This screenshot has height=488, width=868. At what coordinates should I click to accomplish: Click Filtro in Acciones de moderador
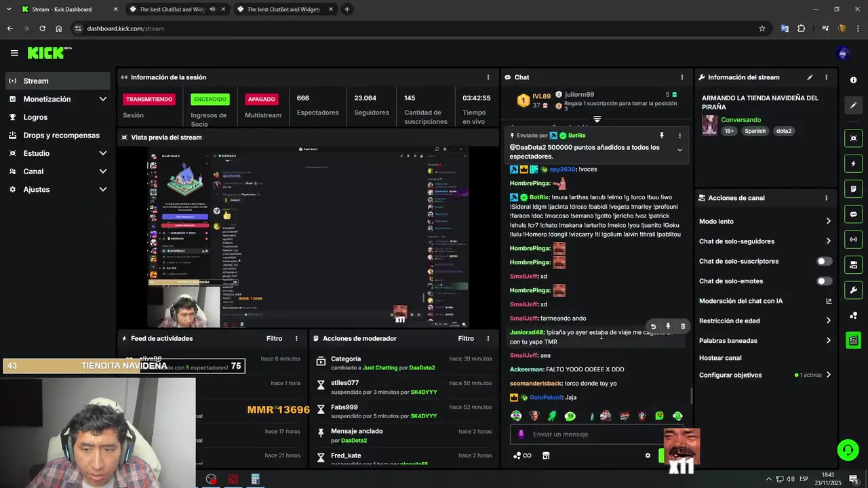coord(466,338)
